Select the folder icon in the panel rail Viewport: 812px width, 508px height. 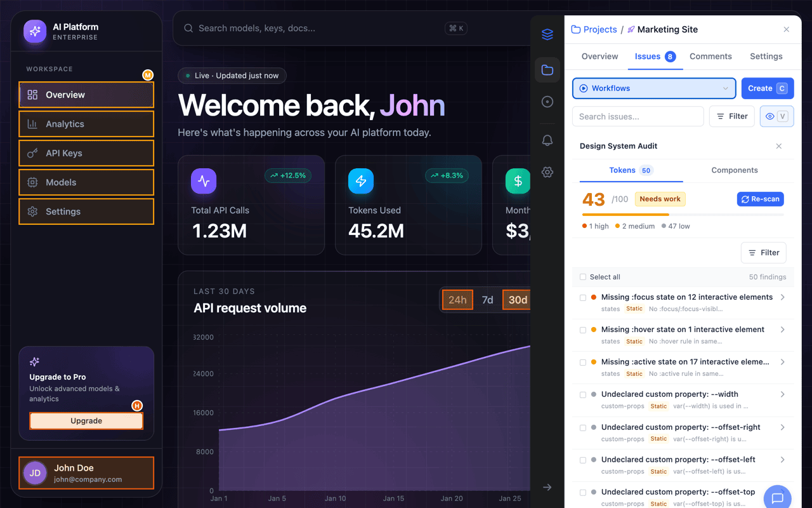pyautogui.click(x=547, y=70)
